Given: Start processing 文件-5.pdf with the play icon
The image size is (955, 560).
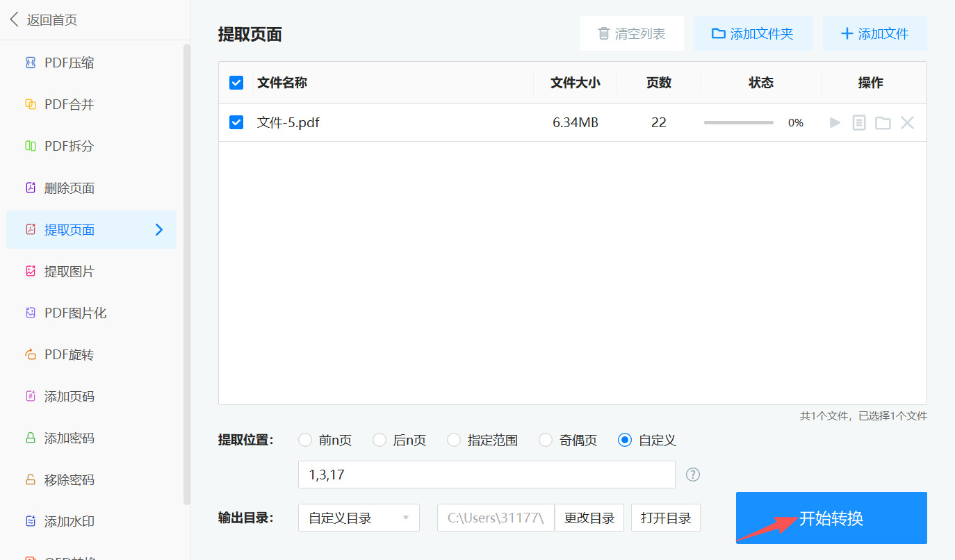Looking at the screenshot, I should 834,122.
